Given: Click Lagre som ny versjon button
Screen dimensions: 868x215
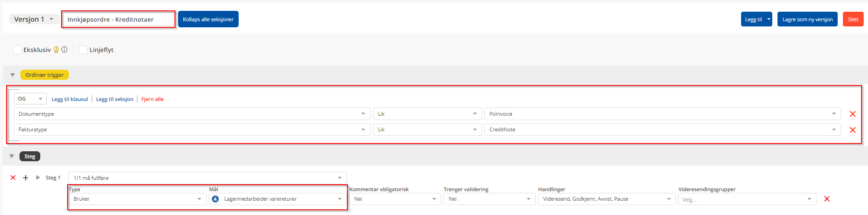Looking at the screenshot, I should point(807,19).
